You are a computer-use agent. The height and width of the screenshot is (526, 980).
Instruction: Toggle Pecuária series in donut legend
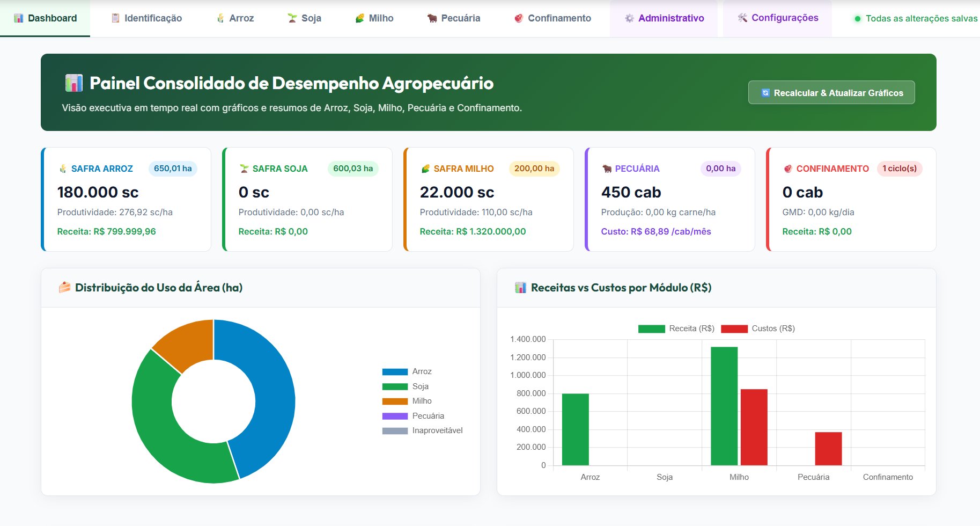[x=413, y=416]
